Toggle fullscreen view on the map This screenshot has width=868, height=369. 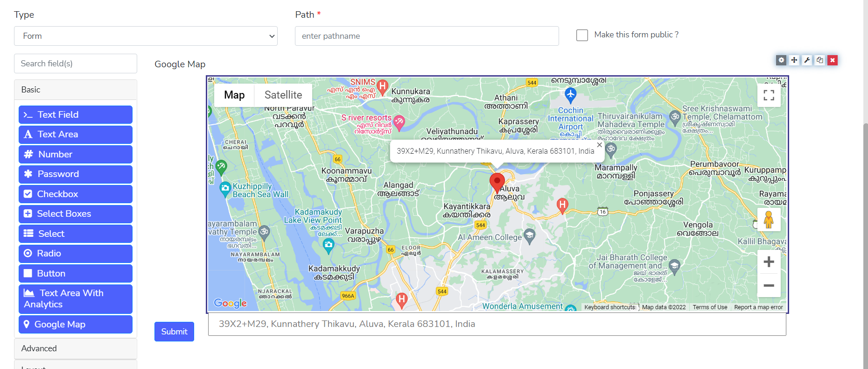(x=769, y=95)
